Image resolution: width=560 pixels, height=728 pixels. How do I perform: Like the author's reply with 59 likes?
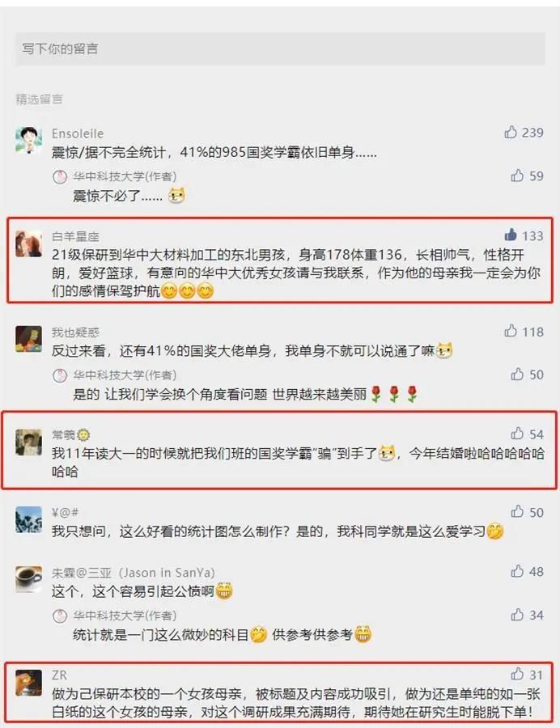tap(517, 176)
